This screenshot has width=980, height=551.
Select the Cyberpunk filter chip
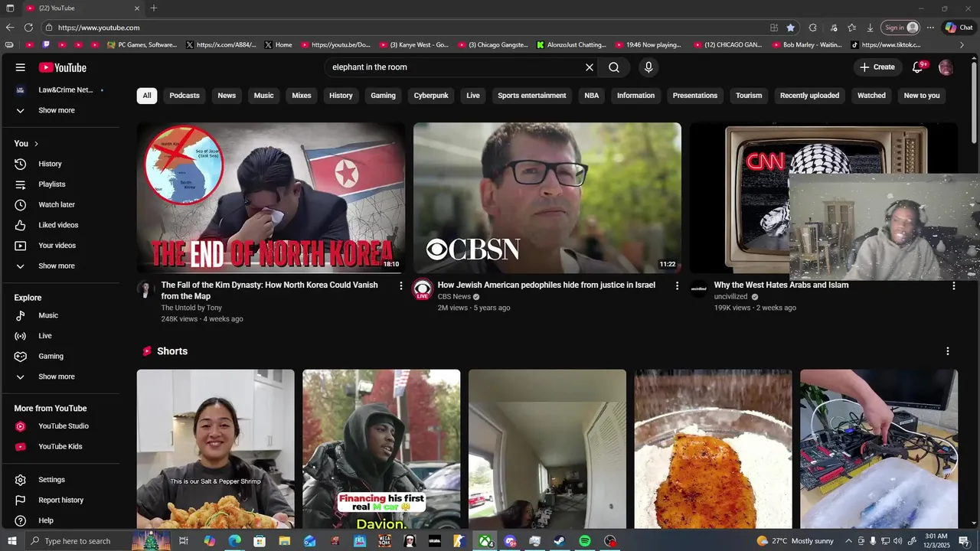click(431, 96)
